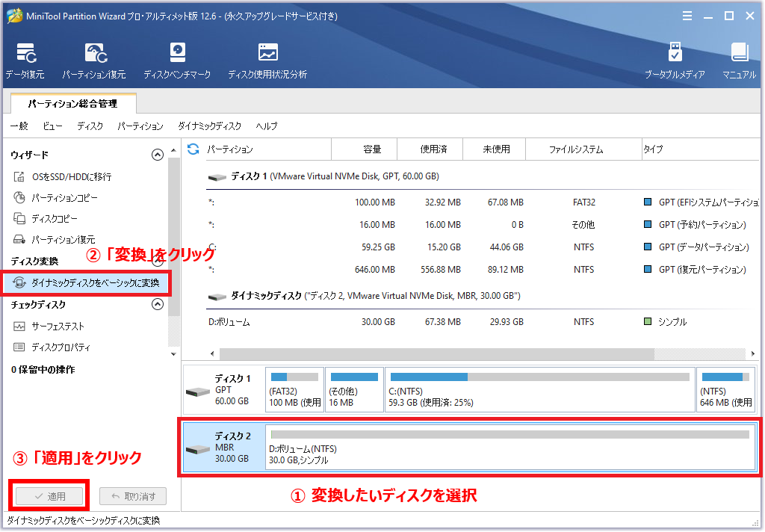Screen dimensions: 765x532
Task: Sort by 容量 column header
Action: click(x=365, y=149)
